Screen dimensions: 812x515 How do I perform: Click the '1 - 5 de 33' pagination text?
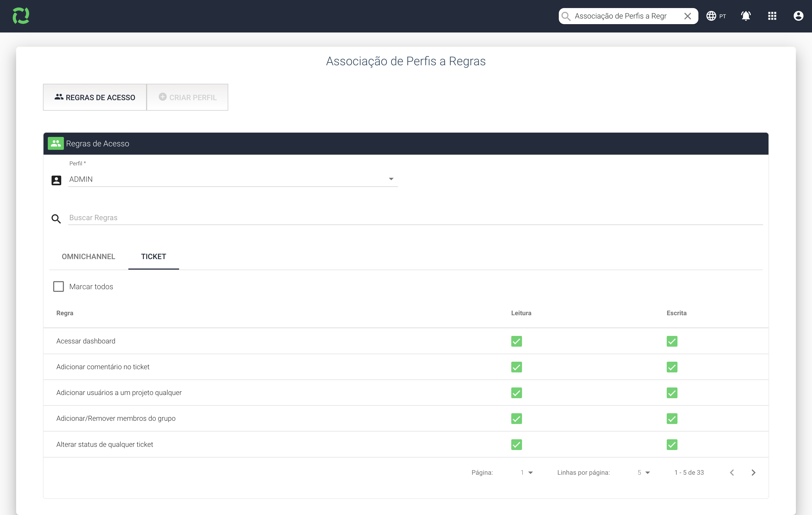pyautogui.click(x=689, y=473)
